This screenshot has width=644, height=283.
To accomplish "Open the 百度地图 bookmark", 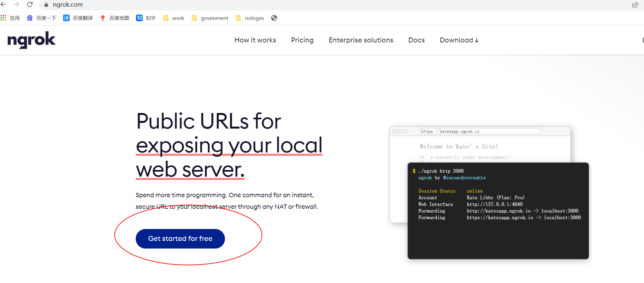I will click(115, 18).
